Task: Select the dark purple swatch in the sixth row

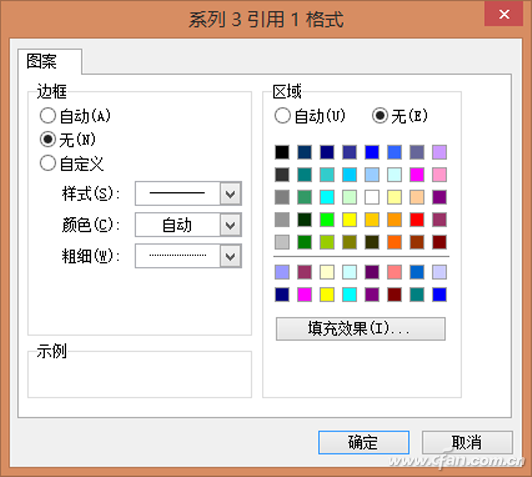Action: pyautogui.click(x=372, y=272)
